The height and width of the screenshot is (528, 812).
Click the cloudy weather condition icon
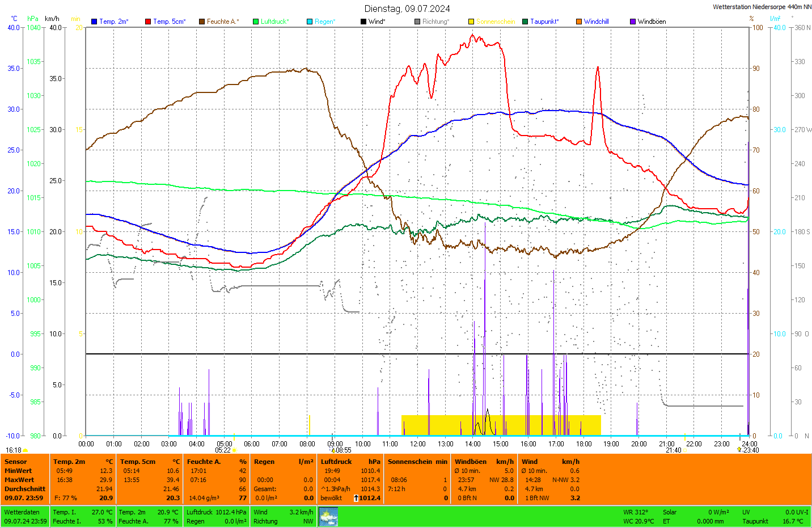(x=328, y=517)
